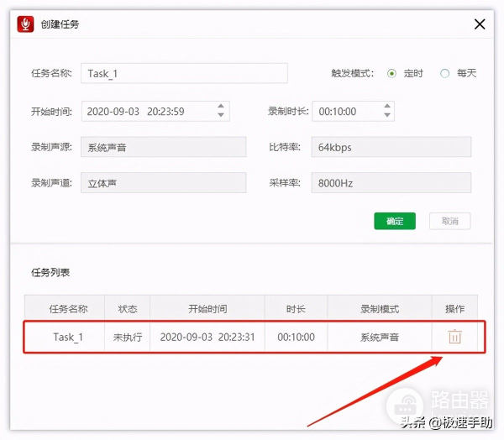Delete Task_1 using the trash icon

(x=454, y=337)
